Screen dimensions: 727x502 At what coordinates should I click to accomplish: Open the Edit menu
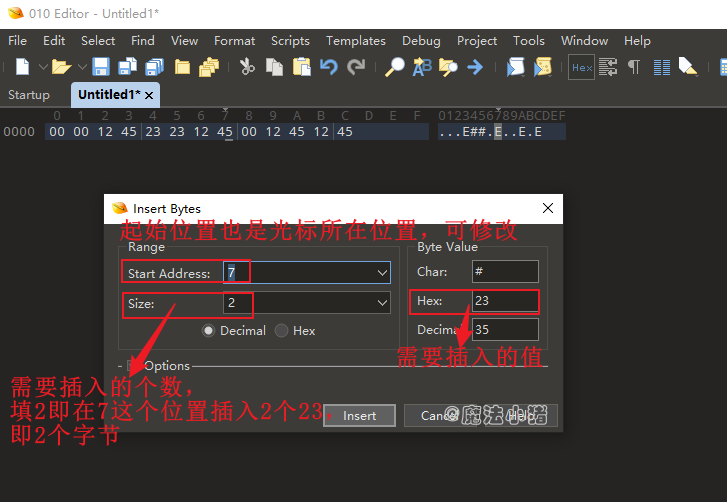[x=54, y=41]
